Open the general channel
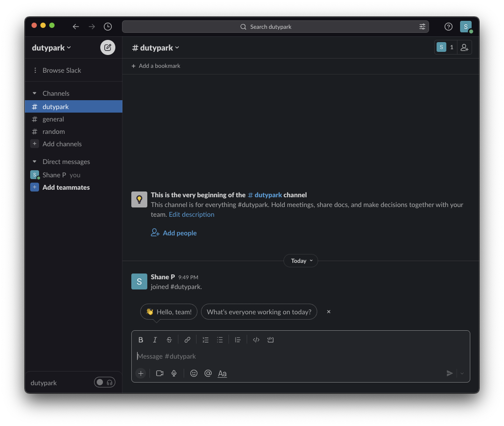Image resolution: width=504 pixels, height=426 pixels. (x=74, y=119)
